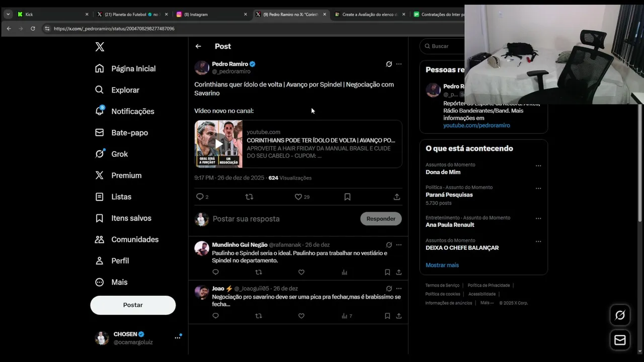The width and height of the screenshot is (644, 362).
Task: Share Mundinho Gui Negão's comment
Action: (x=399, y=272)
